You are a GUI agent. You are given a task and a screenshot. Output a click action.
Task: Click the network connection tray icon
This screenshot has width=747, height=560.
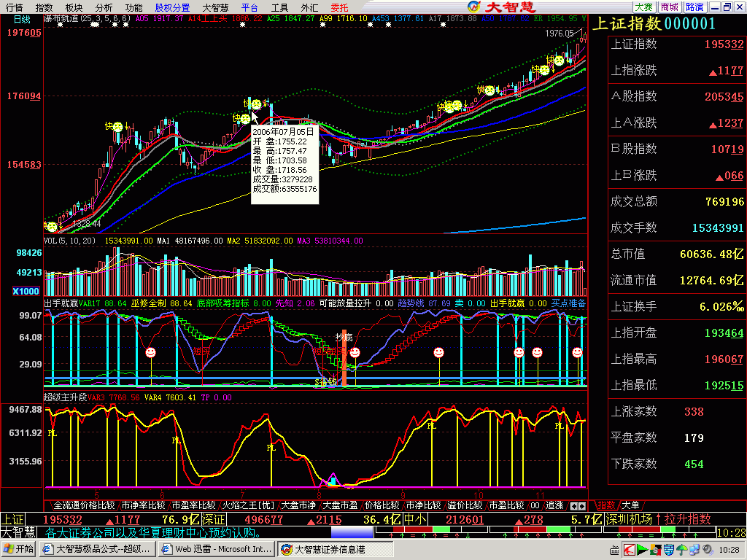[x=694, y=550]
